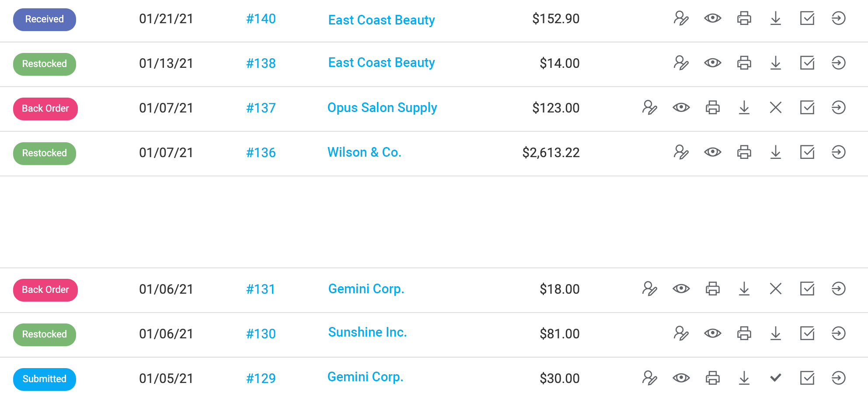Tick the checkbox icon on the #130 row

coord(807,334)
